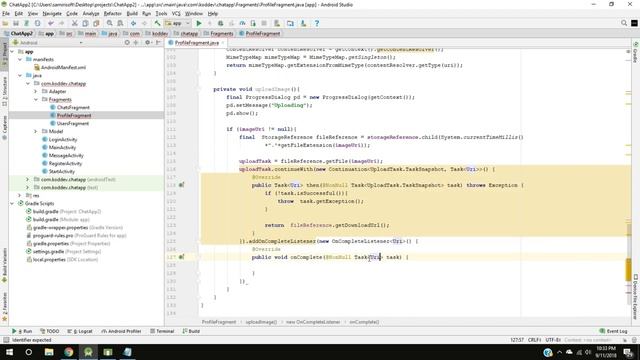Click the Make Project hammer icon
The height and width of the screenshot is (360, 640).
pyautogui.click(x=157, y=23)
